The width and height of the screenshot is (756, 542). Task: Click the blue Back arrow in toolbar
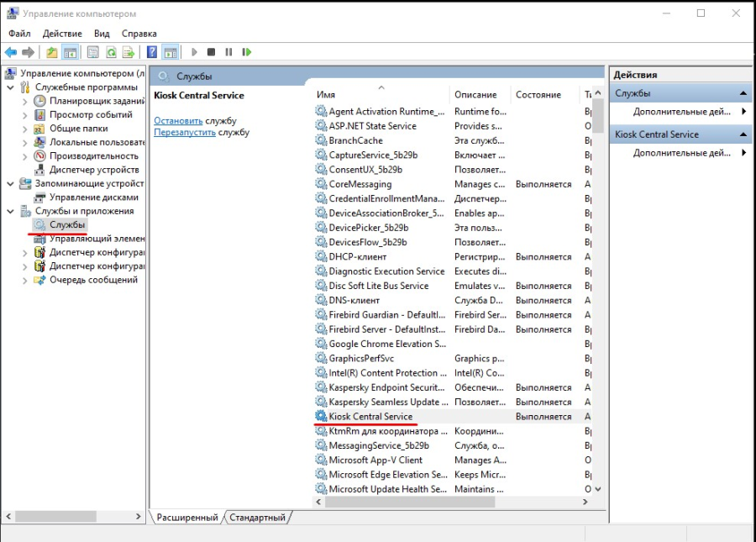[11, 52]
